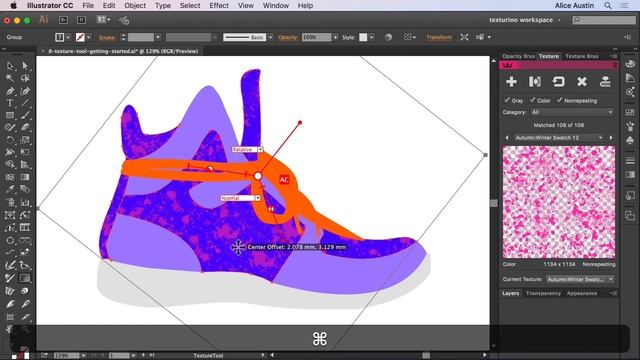Viewport: 640px width, 360px height.
Task: Select the Magic Wand tool
Action: pyautogui.click(x=9, y=78)
